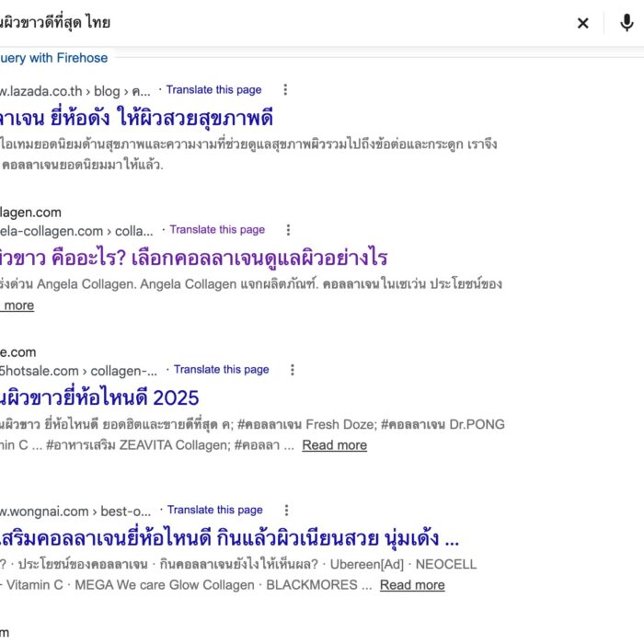Open the three-dot menu for the wongnai.com result
644x644 pixels.
coord(287,511)
